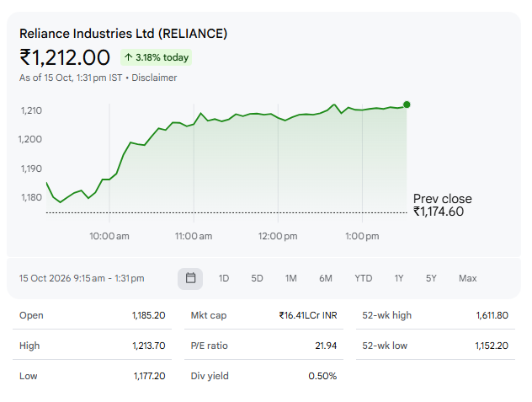Click the Reliance Industries Ltd (RELIANCE) title

pyautogui.click(x=123, y=34)
